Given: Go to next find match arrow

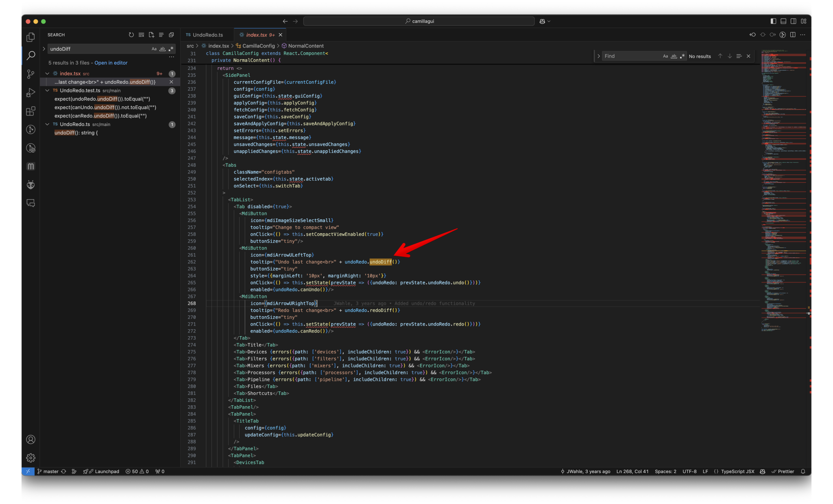Looking at the screenshot, I should [730, 56].
